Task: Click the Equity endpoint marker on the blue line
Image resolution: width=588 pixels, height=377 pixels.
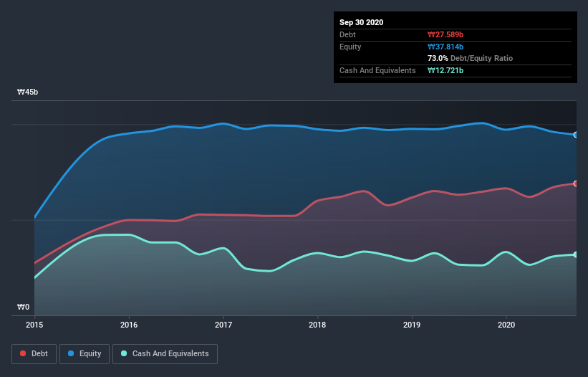Action: pyautogui.click(x=576, y=135)
